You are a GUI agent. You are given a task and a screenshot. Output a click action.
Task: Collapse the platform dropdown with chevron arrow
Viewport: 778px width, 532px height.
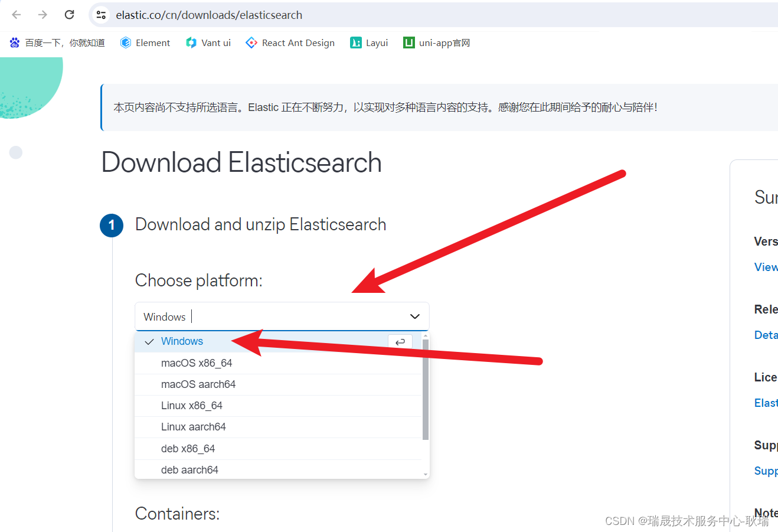415,316
